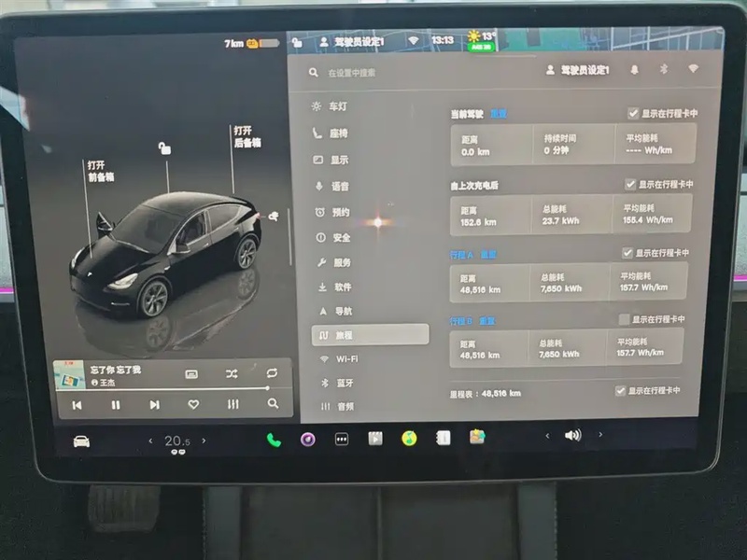Select 车灯 in the settings menu
Viewport: 747px width, 560px height.
(x=337, y=107)
